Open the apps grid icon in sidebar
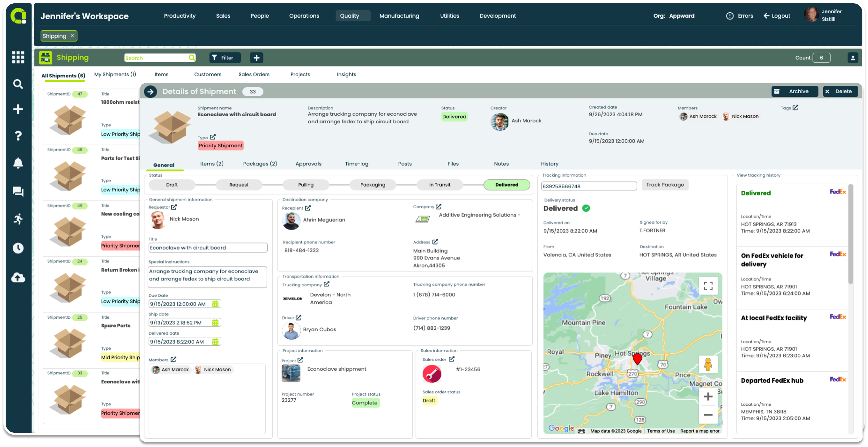The height and width of the screenshot is (447, 868). 18,57
